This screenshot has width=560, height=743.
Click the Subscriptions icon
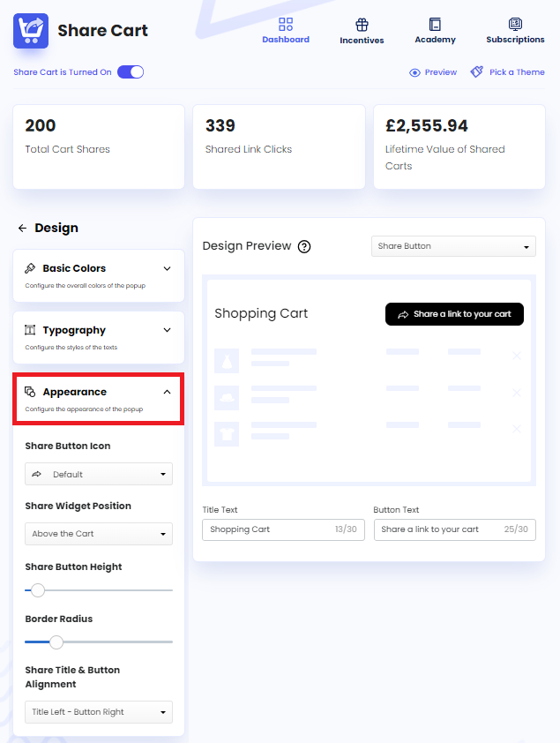pyautogui.click(x=515, y=22)
